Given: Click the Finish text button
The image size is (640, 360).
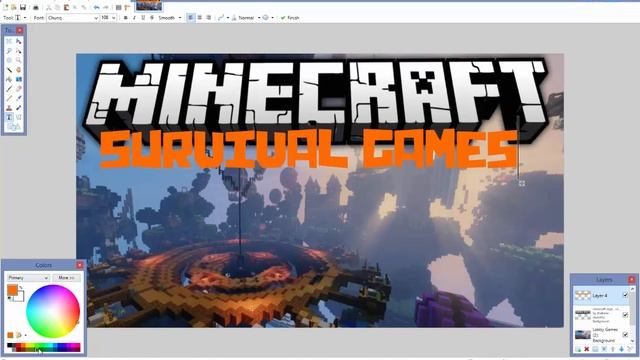Looking at the screenshot, I should (290, 18).
